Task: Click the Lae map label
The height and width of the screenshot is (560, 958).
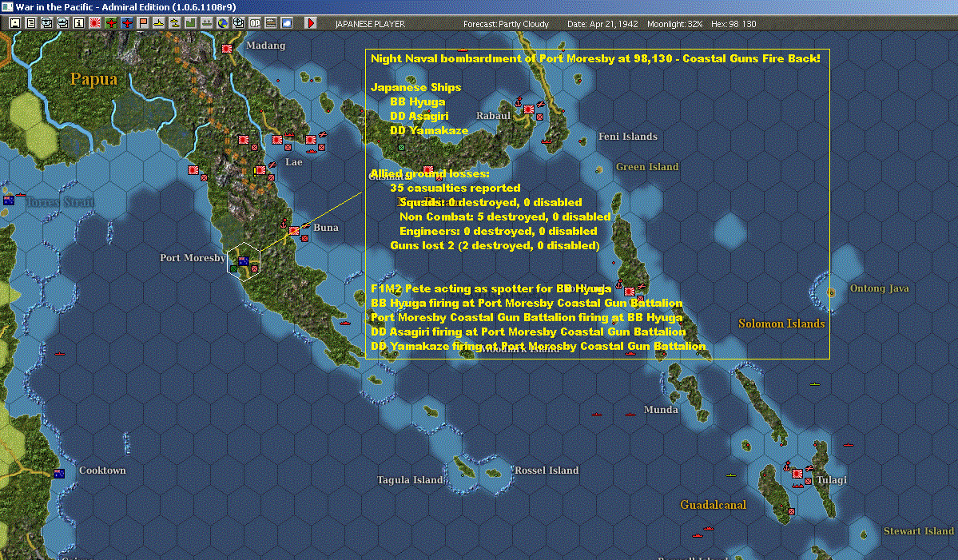Action: point(294,162)
